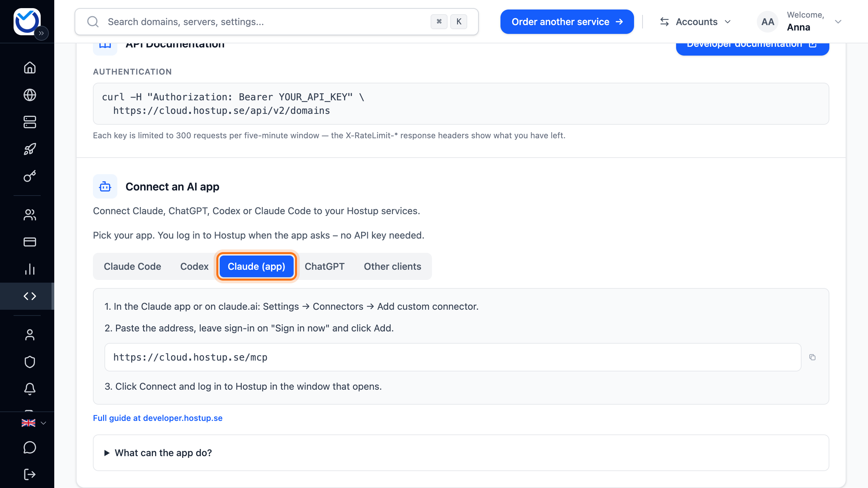Open the notifications bell sidebar icon
Image resolution: width=868 pixels, height=488 pixels.
pos(30,389)
